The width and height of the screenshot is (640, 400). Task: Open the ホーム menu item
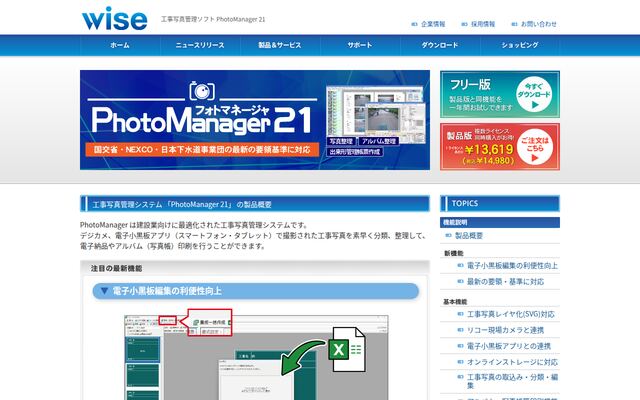click(120, 45)
